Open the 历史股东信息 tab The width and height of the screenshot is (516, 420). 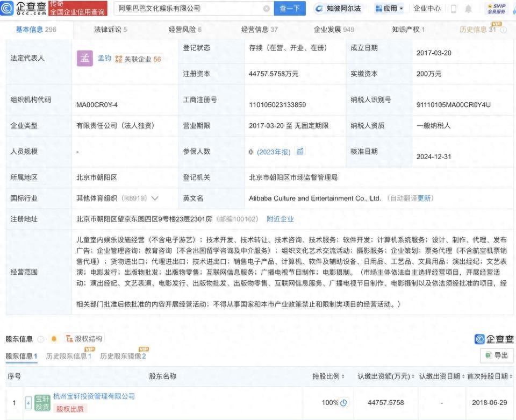click(x=68, y=356)
